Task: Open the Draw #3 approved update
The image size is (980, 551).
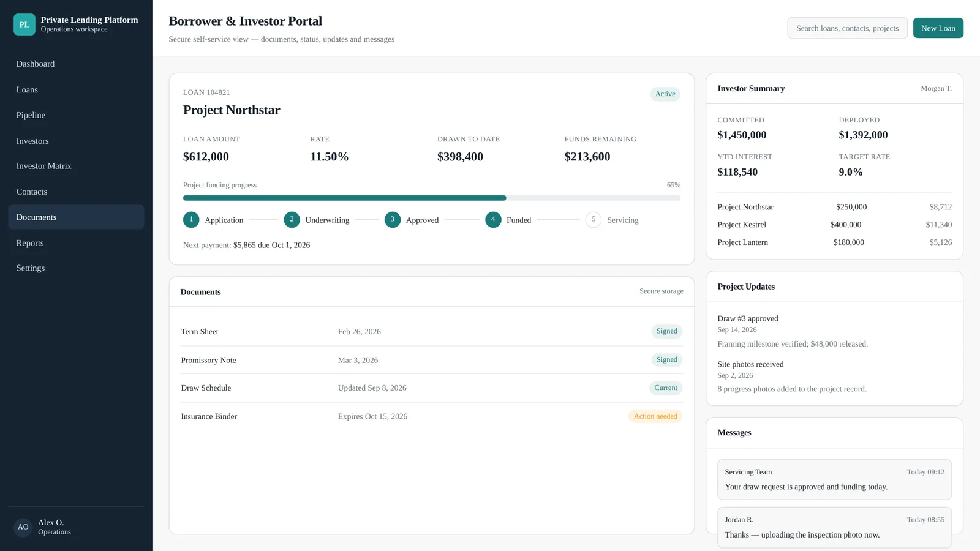Action: pos(835,331)
